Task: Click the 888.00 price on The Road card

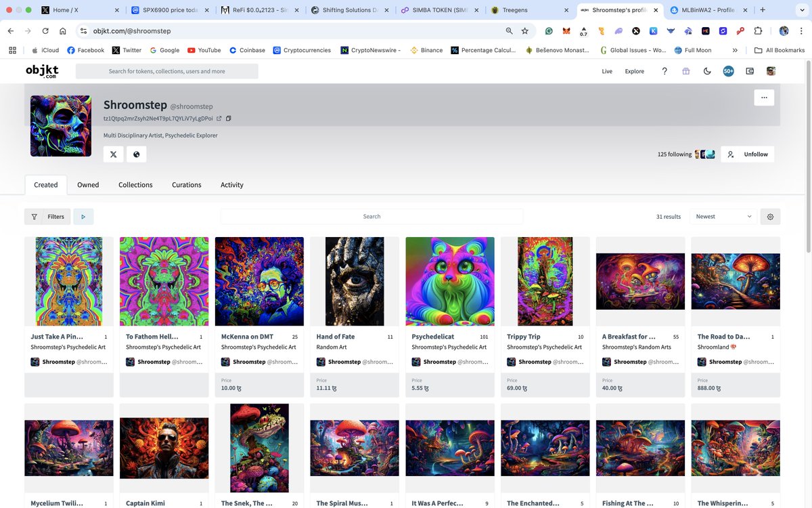Action: click(708, 388)
